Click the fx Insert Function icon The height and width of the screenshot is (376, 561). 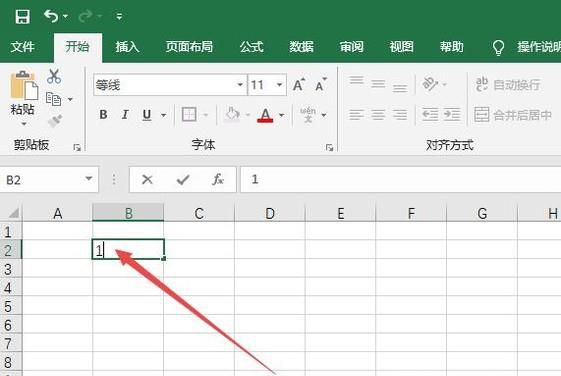point(218,179)
